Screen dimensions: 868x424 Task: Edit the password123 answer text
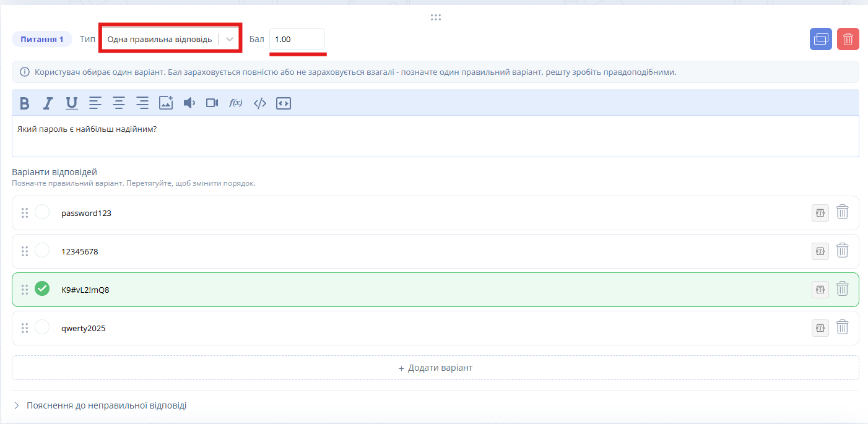point(86,214)
